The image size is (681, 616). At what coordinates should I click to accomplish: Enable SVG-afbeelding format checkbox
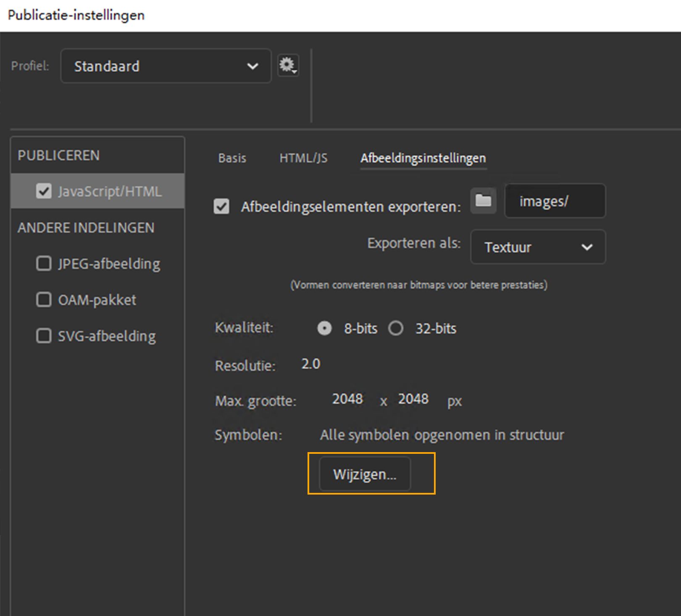click(44, 336)
